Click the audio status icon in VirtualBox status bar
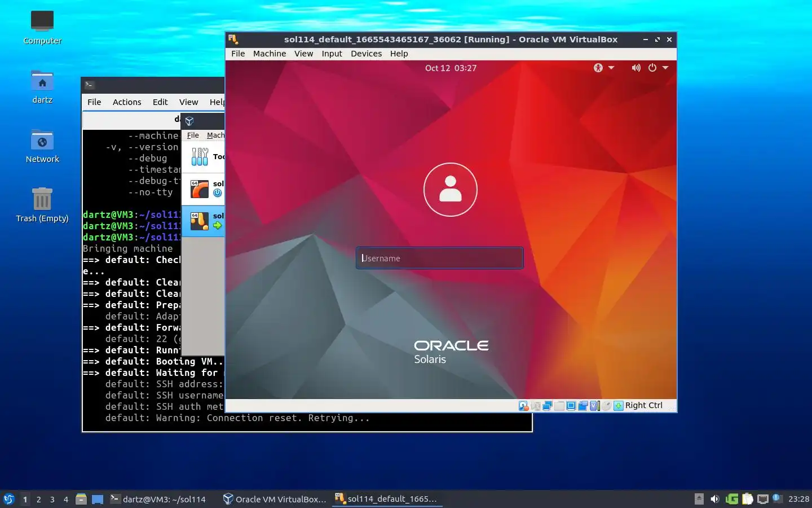812x508 pixels. coord(536,405)
